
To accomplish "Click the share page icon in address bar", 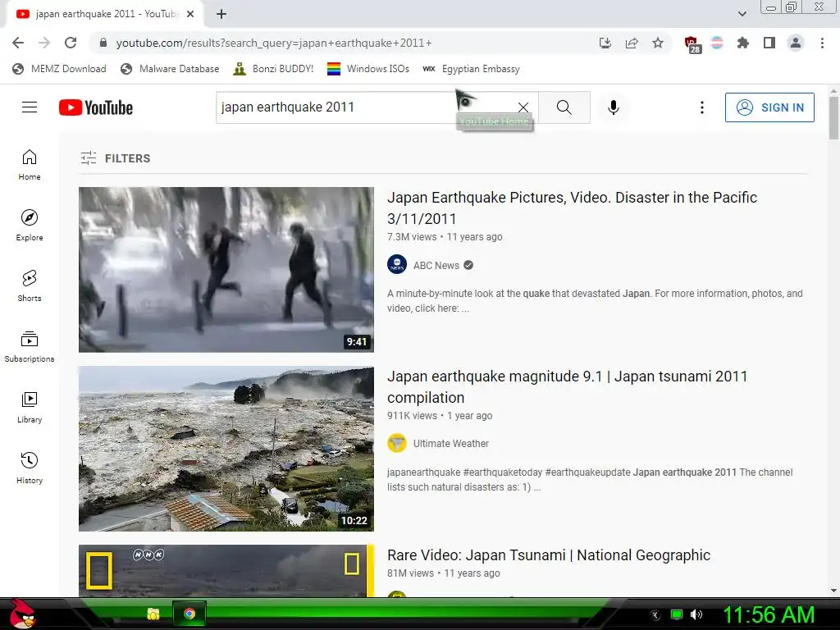I will click(632, 43).
